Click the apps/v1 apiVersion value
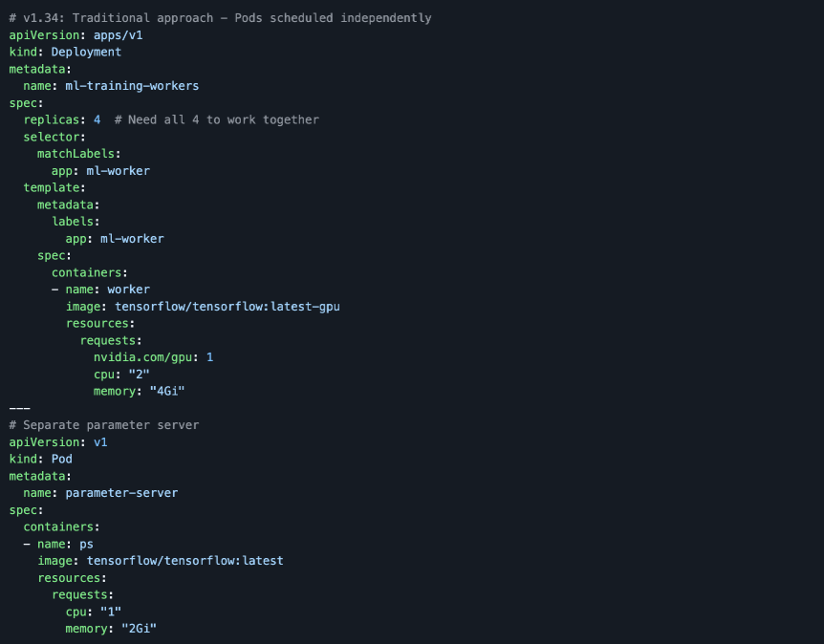Image resolution: width=824 pixels, height=644 pixels. [x=118, y=35]
